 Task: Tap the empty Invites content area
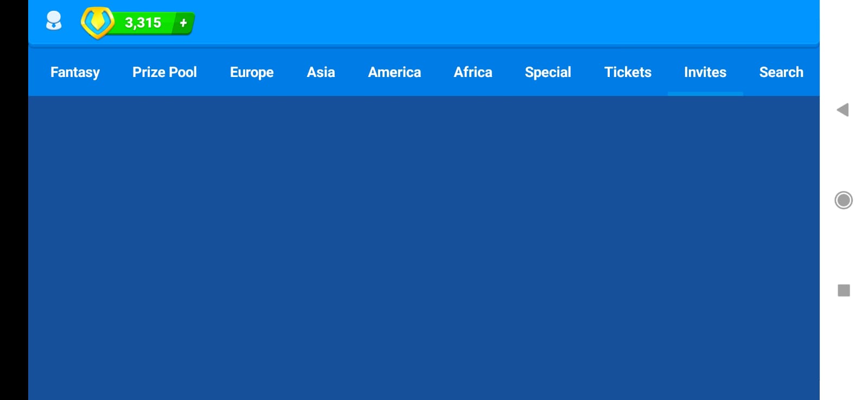click(423, 244)
